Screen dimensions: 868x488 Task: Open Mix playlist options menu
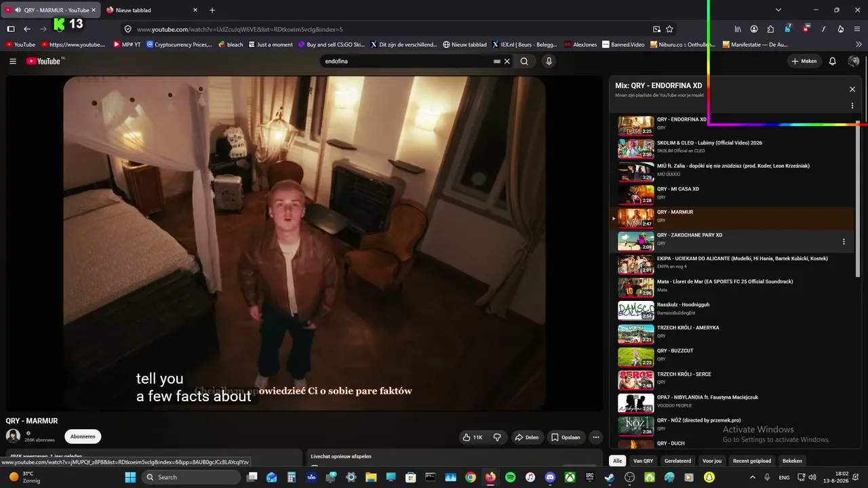[x=852, y=106]
